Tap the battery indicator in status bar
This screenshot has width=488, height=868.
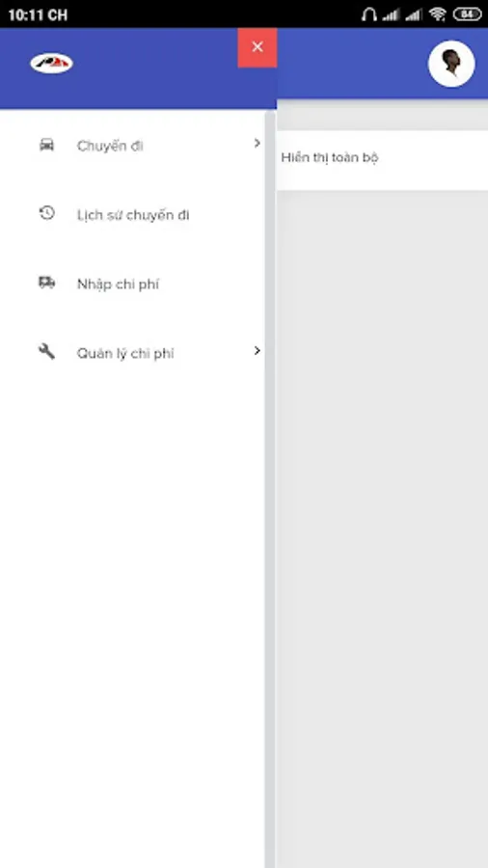tap(467, 14)
